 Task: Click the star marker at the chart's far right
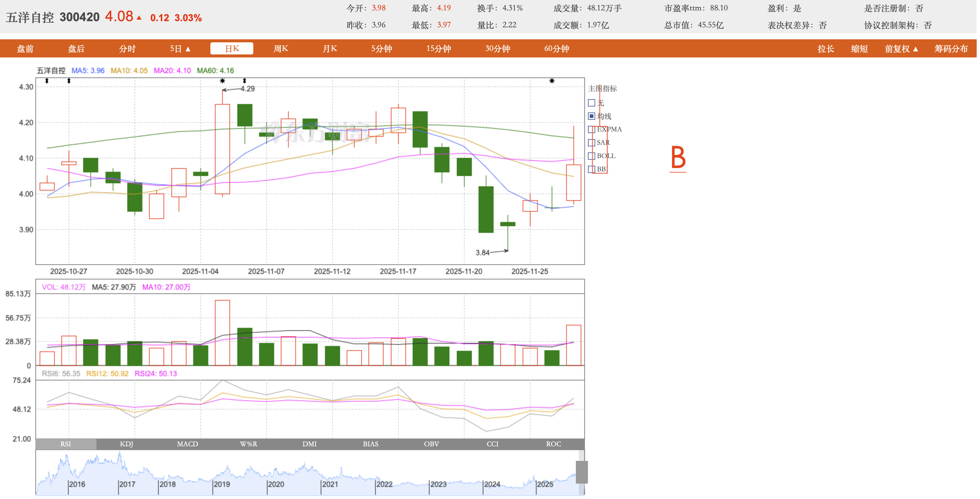pos(552,81)
